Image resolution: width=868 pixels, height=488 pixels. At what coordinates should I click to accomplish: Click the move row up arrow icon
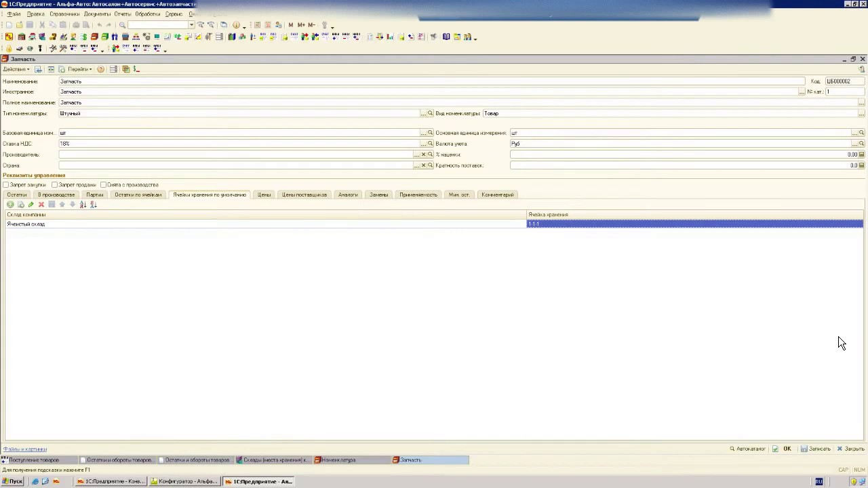pos(62,205)
